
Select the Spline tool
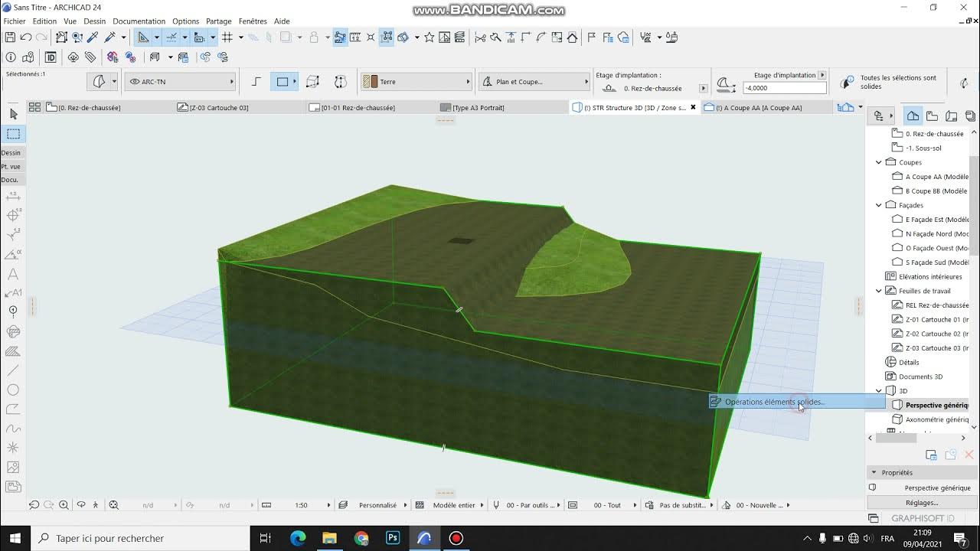click(x=13, y=429)
